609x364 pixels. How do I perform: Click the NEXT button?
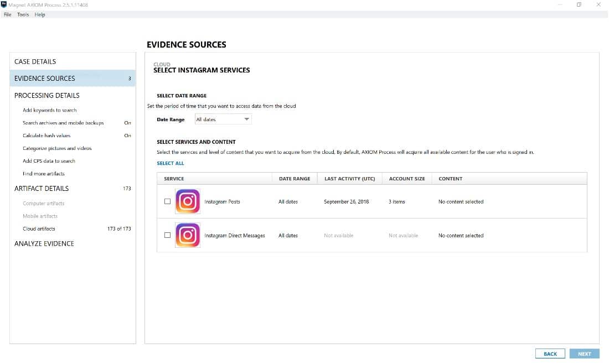pyautogui.click(x=584, y=353)
